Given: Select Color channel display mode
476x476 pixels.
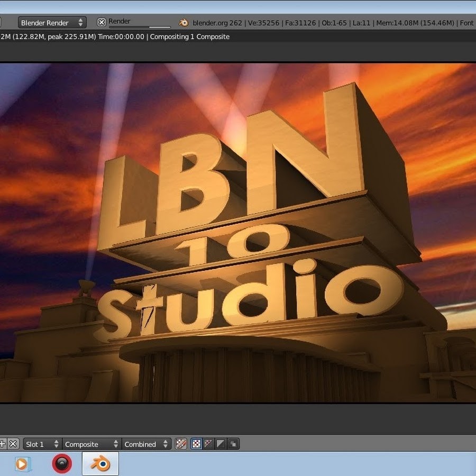Looking at the screenshot, I should pyautogui.click(x=208, y=444).
